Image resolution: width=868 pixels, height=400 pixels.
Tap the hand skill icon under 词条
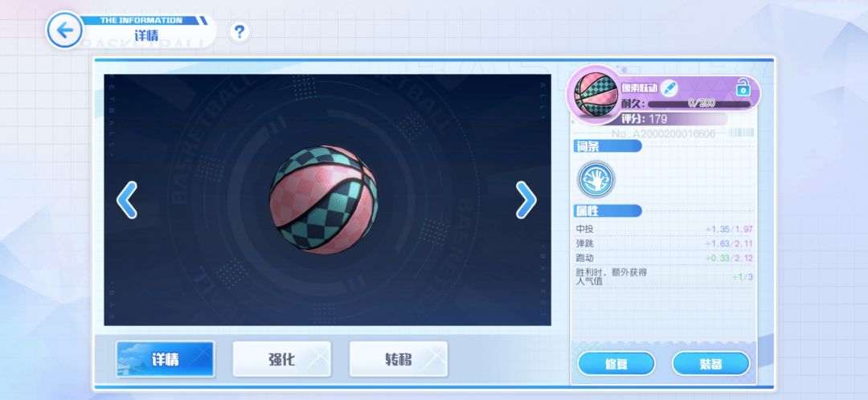[x=596, y=179]
